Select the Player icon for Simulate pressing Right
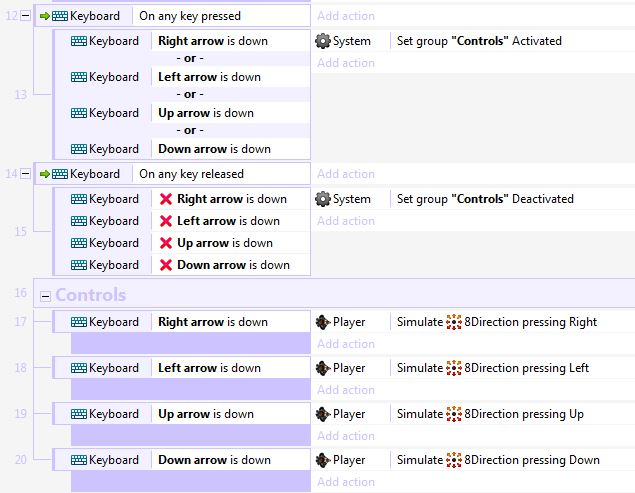This screenshot has width=635, height=493. click(x=323, y=322)
